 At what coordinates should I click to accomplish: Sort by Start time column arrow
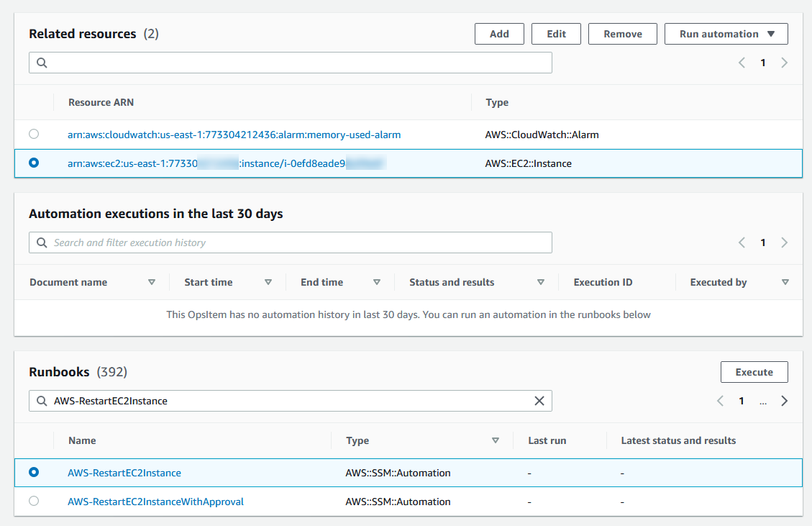coord(268,283)
